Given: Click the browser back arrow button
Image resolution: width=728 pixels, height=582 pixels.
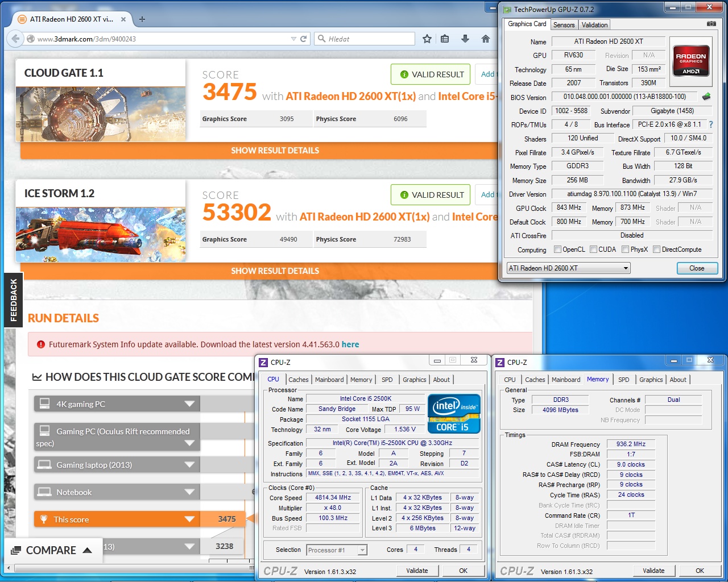Looking at the screenshot, I should point(15,39).
